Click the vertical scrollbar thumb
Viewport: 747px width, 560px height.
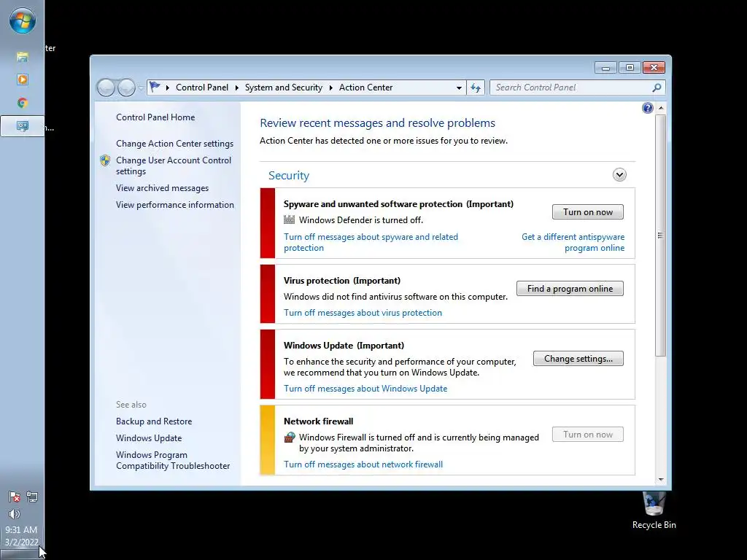pyautogui.click(x=660, y=236)
